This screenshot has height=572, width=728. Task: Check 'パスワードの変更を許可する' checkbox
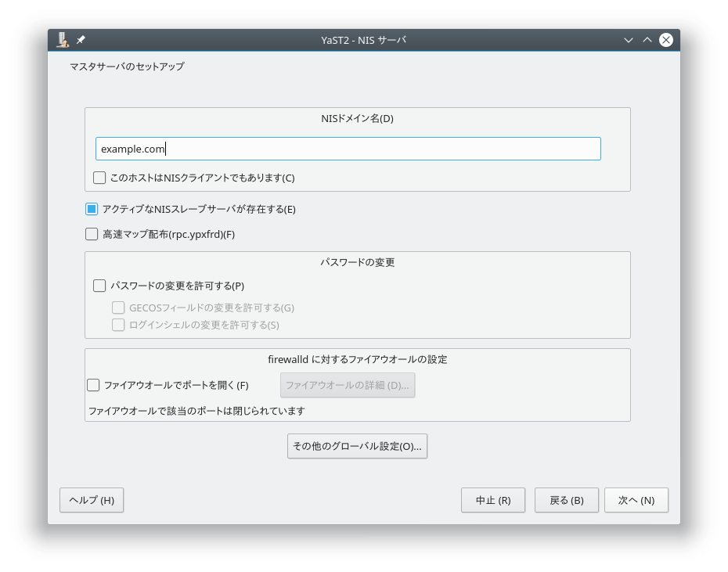coord(99,286)
